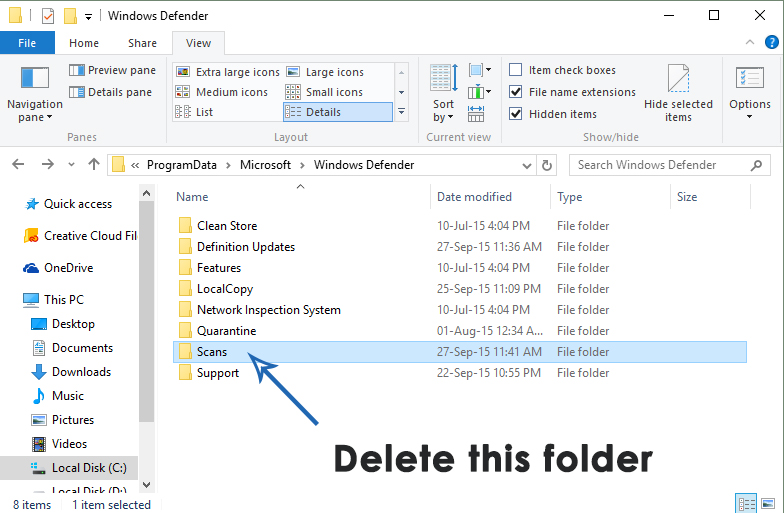Go up to the Microsoft folder

[x=94, y=164]
